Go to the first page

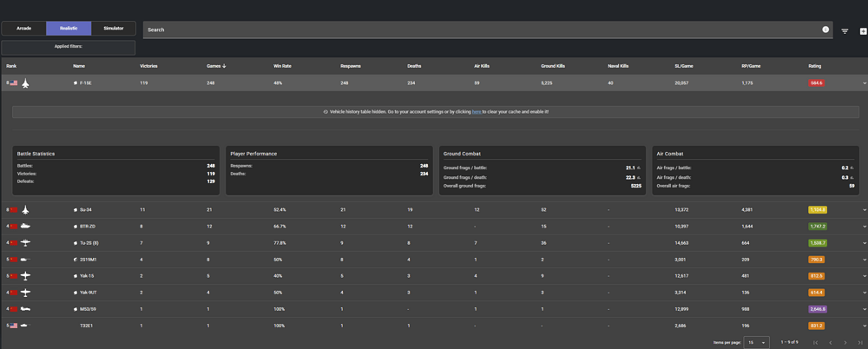tap(815, 343)
